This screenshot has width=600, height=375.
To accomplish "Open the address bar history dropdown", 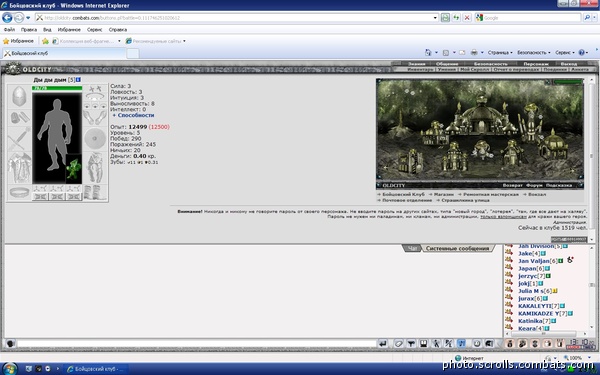I will [435, 18].
